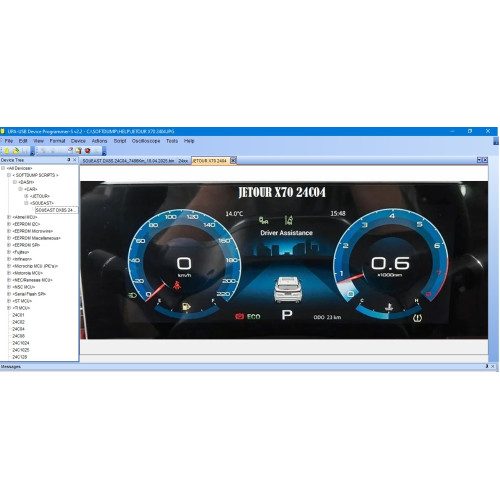Open the Help menu

point(189,141)
